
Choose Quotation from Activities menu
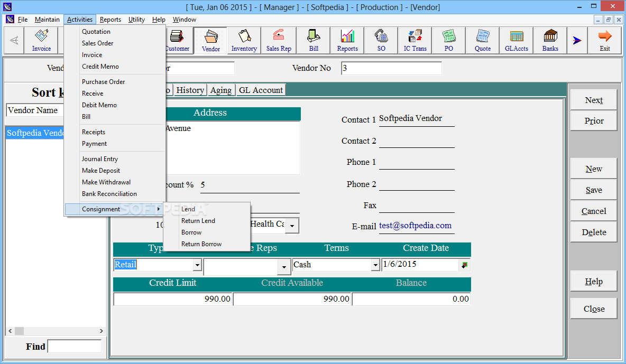(x=115, y=32)
